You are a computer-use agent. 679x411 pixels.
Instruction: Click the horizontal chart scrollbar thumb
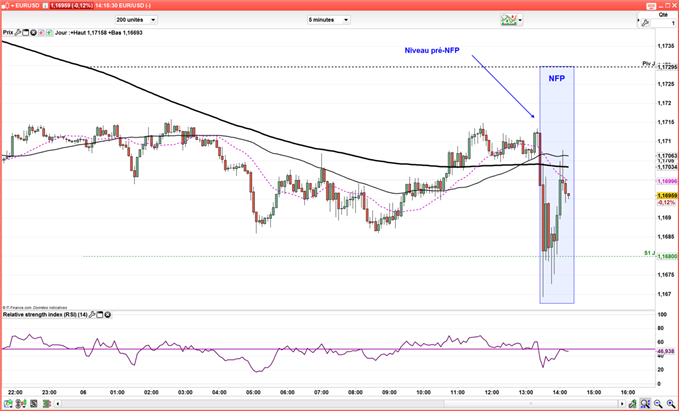tap(530, 404)
